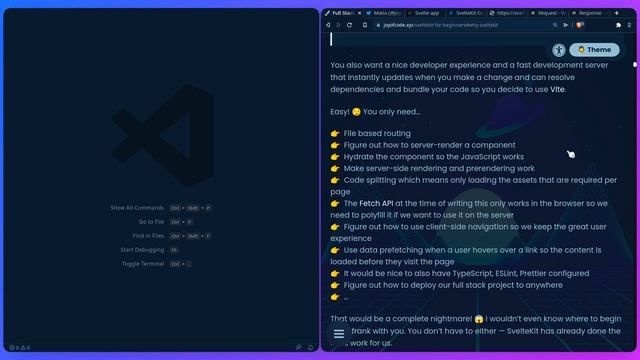Click the send arrow icon in address bar
Viewport: 640px width, 360px height.
pos(566,25)
